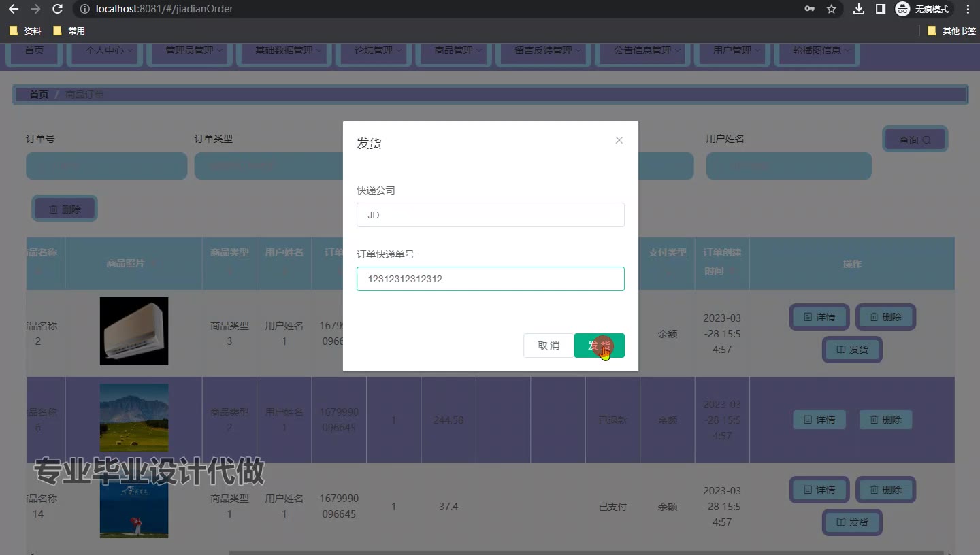This screenshot has height=555, width=980.
Task: Open the browser downloads icon
Action: point(859,9)
